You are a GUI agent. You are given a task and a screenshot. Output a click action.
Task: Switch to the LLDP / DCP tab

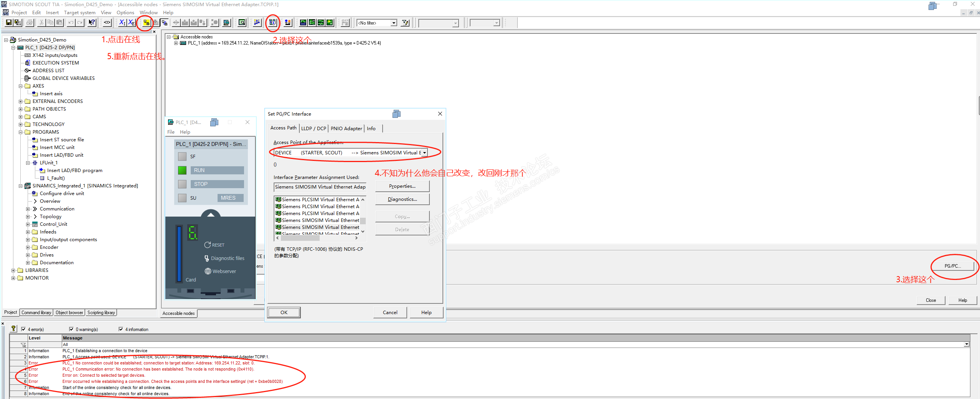pos(313,129)
